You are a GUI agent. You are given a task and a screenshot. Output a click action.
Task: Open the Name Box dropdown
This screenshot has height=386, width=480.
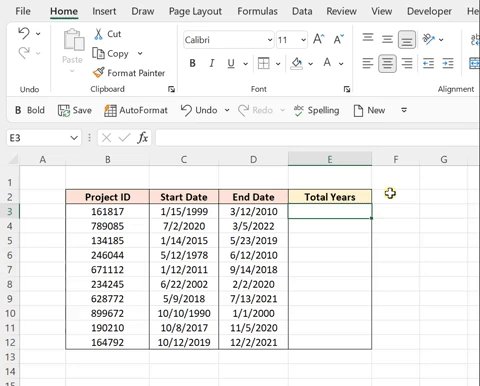74,138
